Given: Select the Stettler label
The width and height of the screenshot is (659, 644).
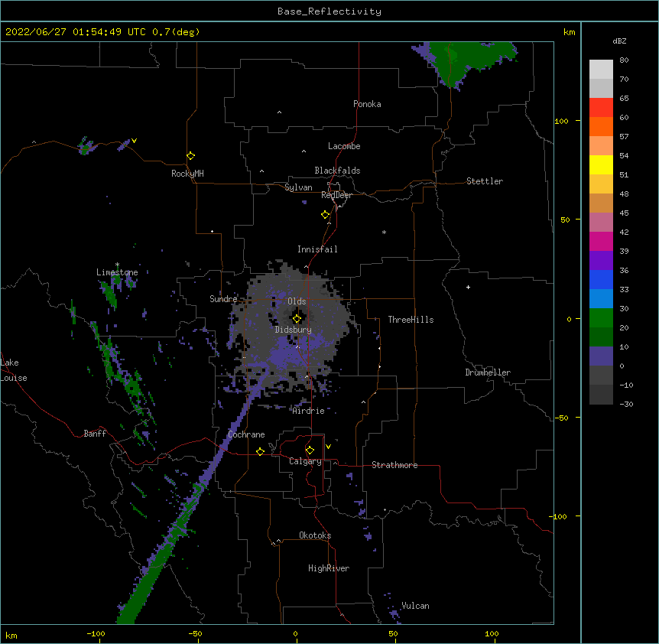Looking at the screenshot, I should pos(485,181).
